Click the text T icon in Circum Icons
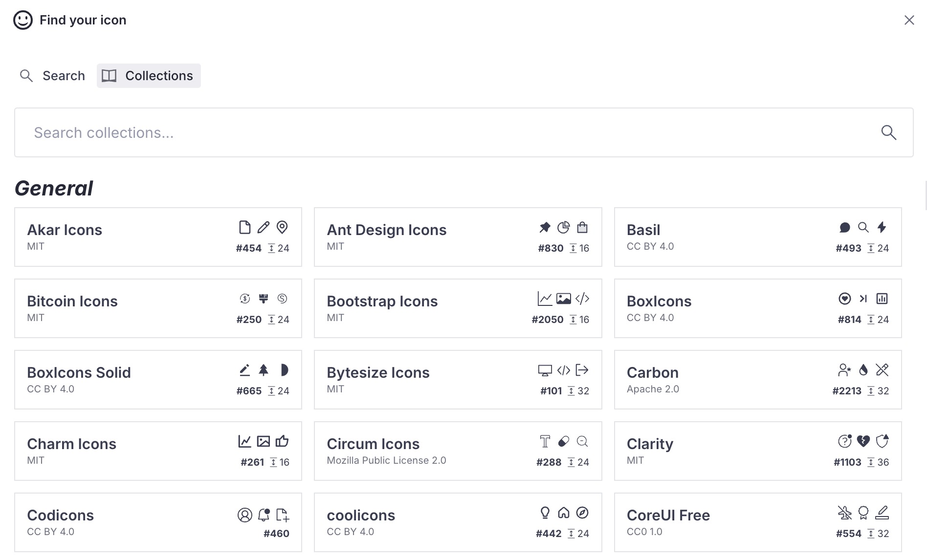 (x=545, y=441)
